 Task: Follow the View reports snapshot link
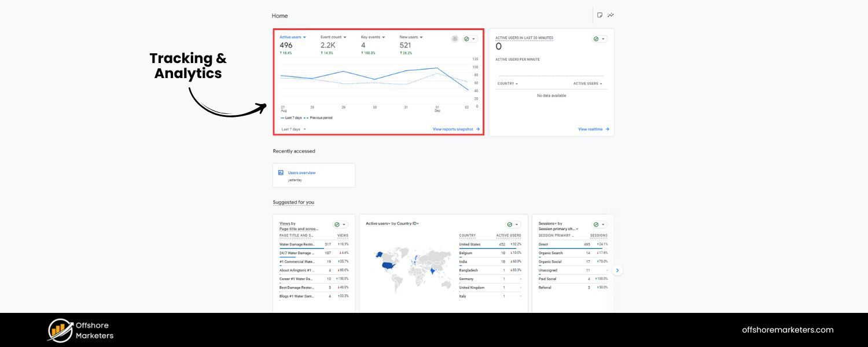tap(454, 129)
